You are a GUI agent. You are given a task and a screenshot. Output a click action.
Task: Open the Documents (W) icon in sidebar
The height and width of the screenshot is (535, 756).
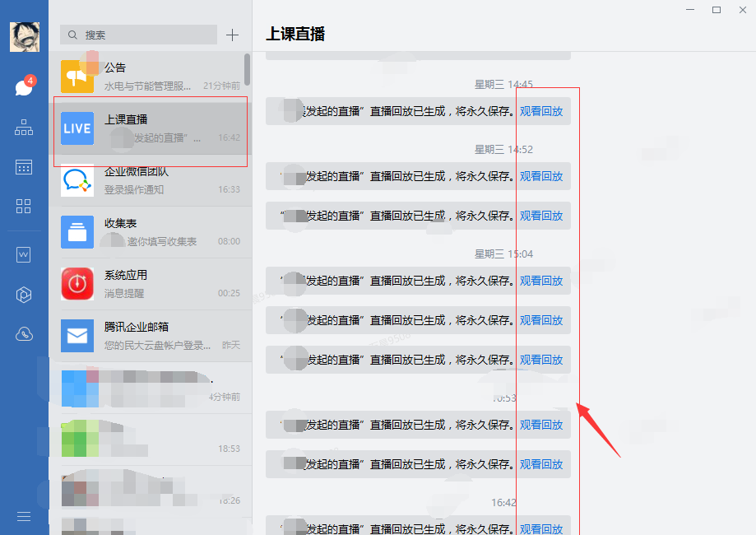23,254
